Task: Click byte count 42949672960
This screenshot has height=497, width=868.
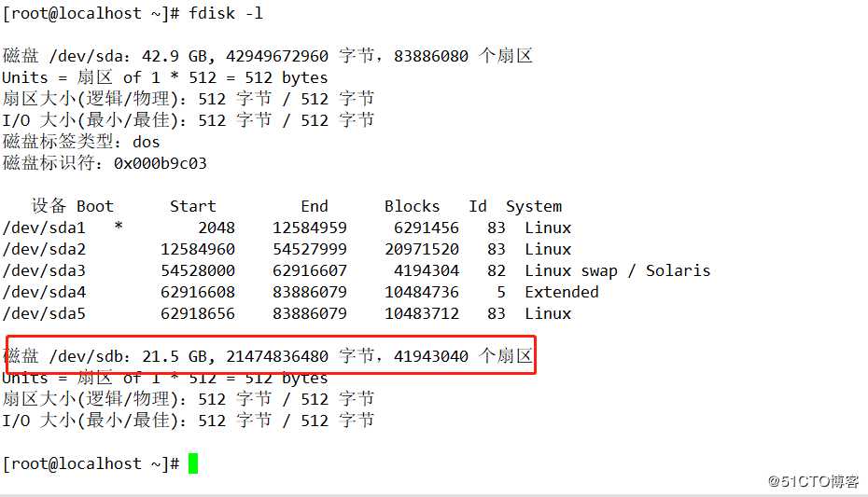Action: (277, 56)
